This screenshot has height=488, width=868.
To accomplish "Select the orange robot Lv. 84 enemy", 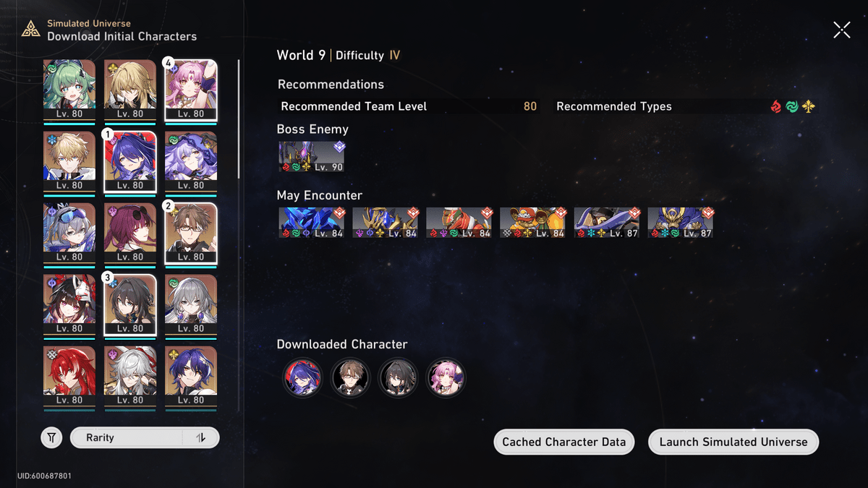I will (533, 223).
